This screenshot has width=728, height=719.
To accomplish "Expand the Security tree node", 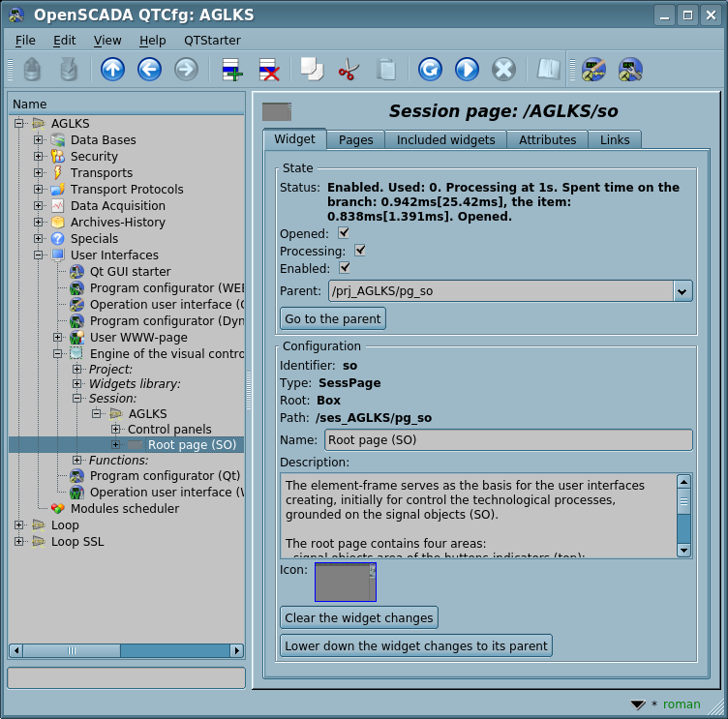I will 39,156.
